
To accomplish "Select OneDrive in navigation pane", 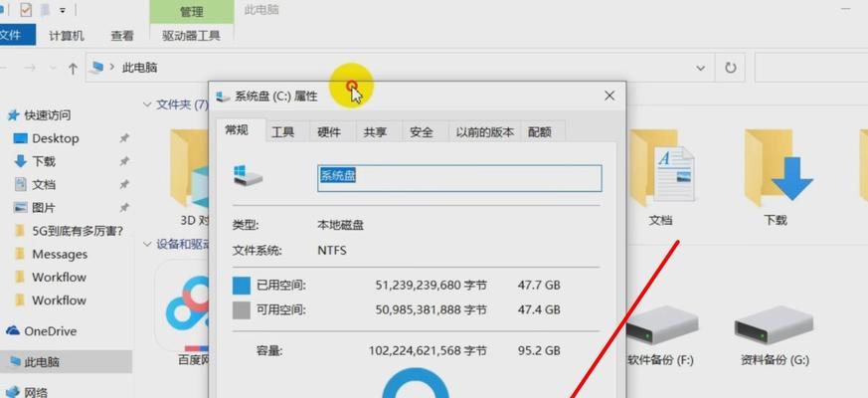I will point(50,331).
